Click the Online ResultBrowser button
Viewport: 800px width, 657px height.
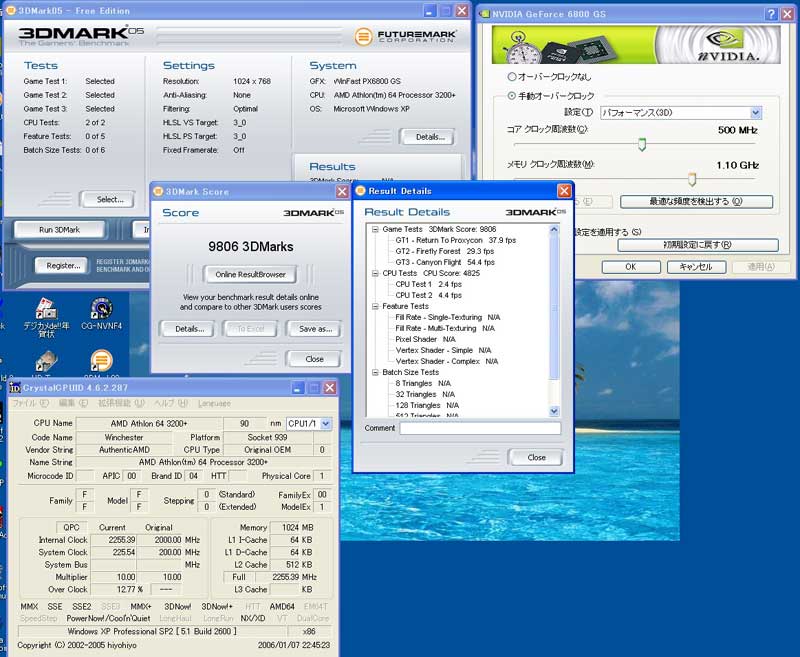click(250, 274)
